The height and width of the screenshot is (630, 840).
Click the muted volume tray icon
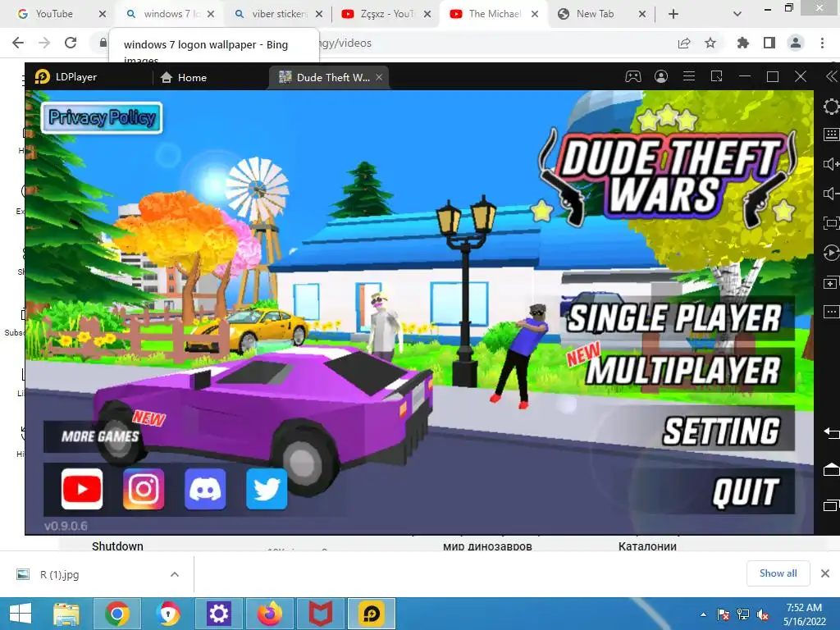point(763,614)
